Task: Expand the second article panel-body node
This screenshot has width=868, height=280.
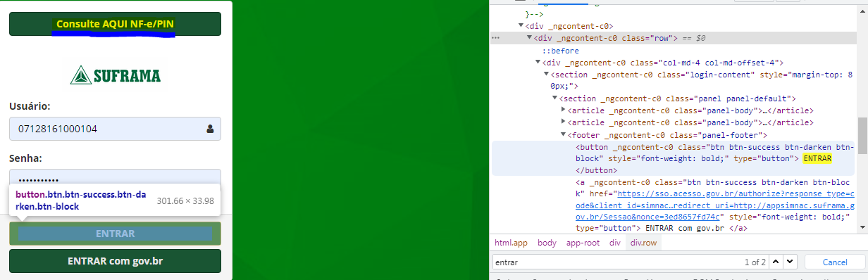Action: pos(563,122)
